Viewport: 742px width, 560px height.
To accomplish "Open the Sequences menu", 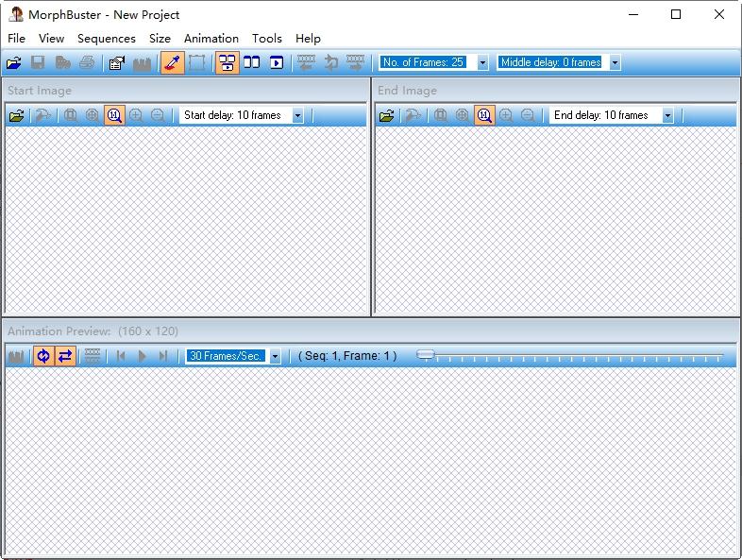I will [107, 39].
